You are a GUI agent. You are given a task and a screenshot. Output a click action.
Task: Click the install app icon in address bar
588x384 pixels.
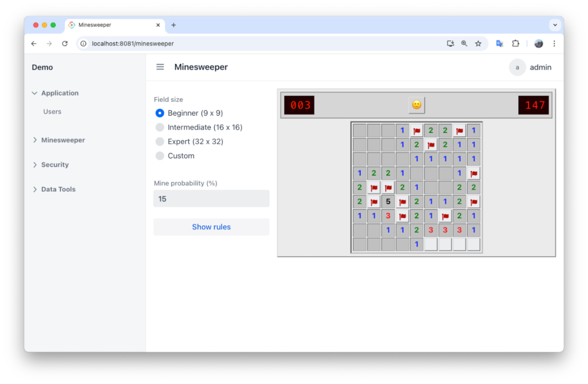[x=450, y=44]
